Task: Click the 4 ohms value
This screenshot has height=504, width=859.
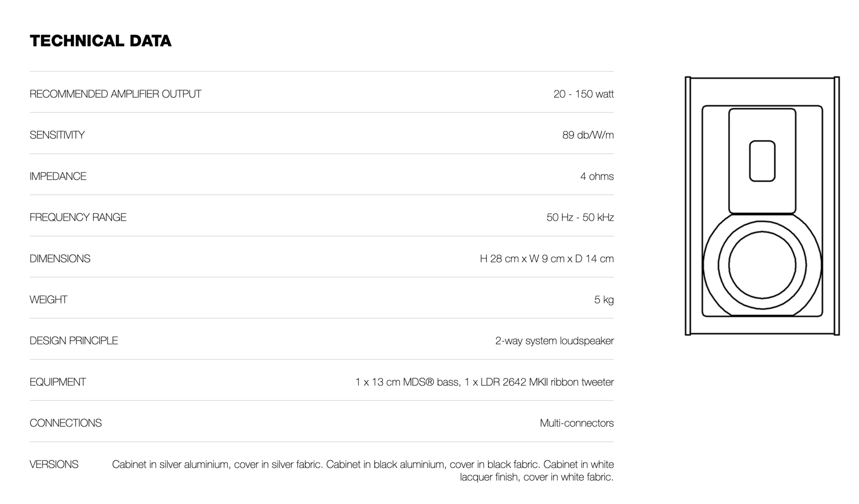Action: coord(596,176)
